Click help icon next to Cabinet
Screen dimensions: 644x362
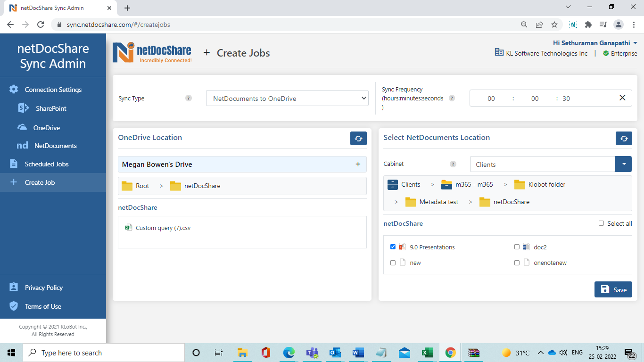[x=453, y=164]
